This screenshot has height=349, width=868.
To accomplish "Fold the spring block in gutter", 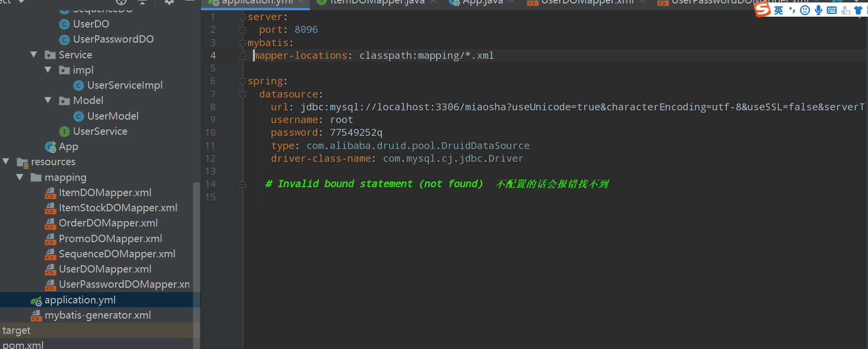I will click(243, 81).
